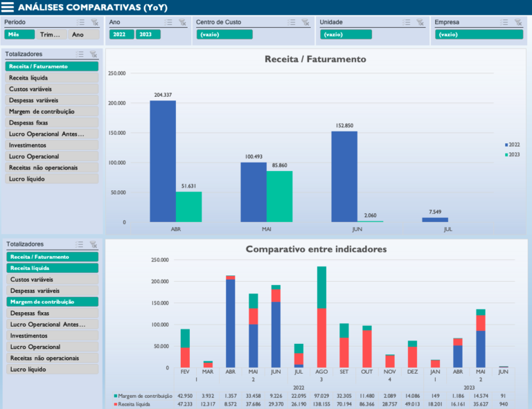Image resolution: width=532 pixels, height=409 pixels.
Task: Toggle multi-select in Unidade slicer
Action: pyautogui.click(x=407, y=22)
